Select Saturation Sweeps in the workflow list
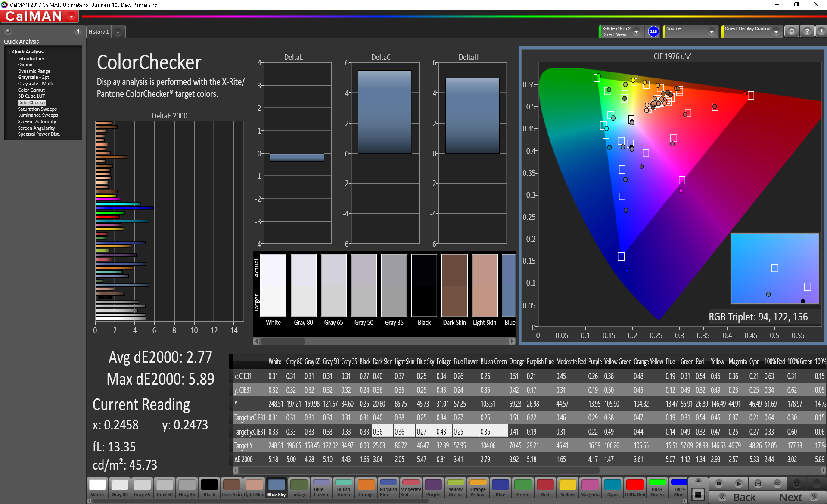The height and width of the screenshot is (504, 827). [x=37, y=109]
